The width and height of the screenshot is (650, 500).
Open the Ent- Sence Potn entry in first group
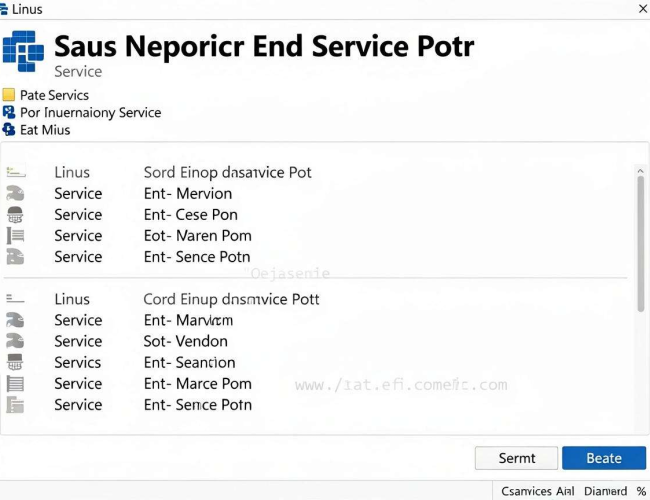(317, 257)
